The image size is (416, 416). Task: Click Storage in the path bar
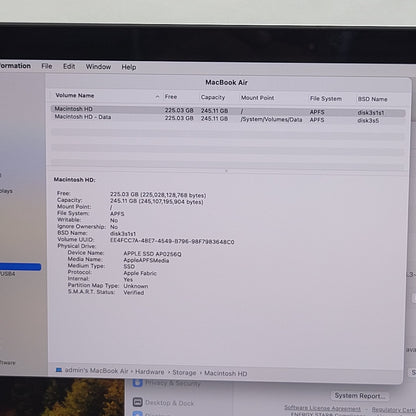[x=184, y=372]
